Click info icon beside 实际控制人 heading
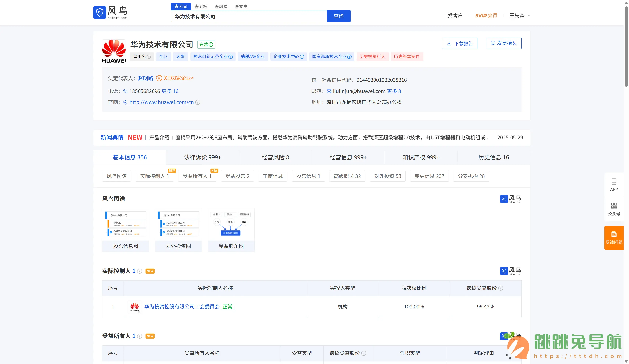 (x=140, y=271)
